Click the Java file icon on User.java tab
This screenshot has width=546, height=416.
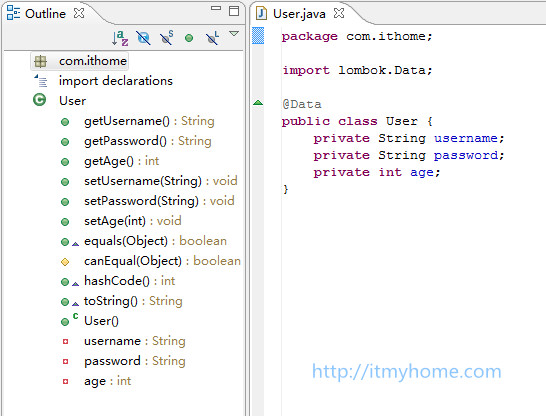(261, 14)
